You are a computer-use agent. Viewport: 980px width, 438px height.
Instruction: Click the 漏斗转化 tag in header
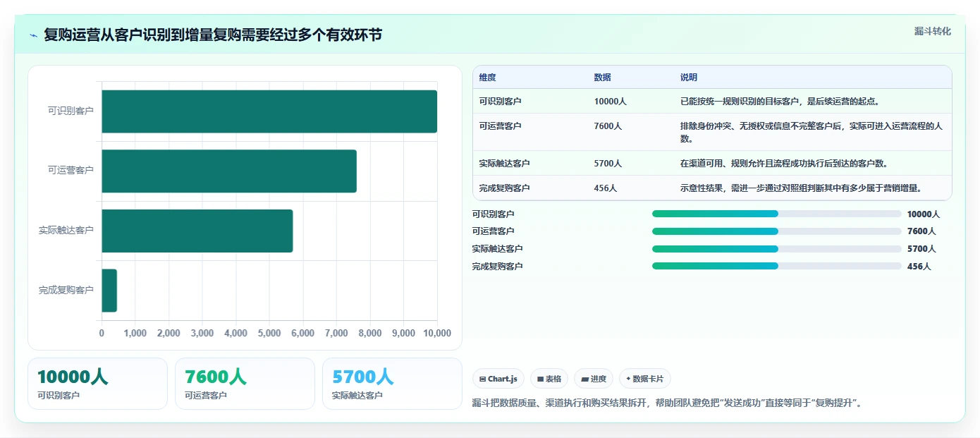click(933, 31)
